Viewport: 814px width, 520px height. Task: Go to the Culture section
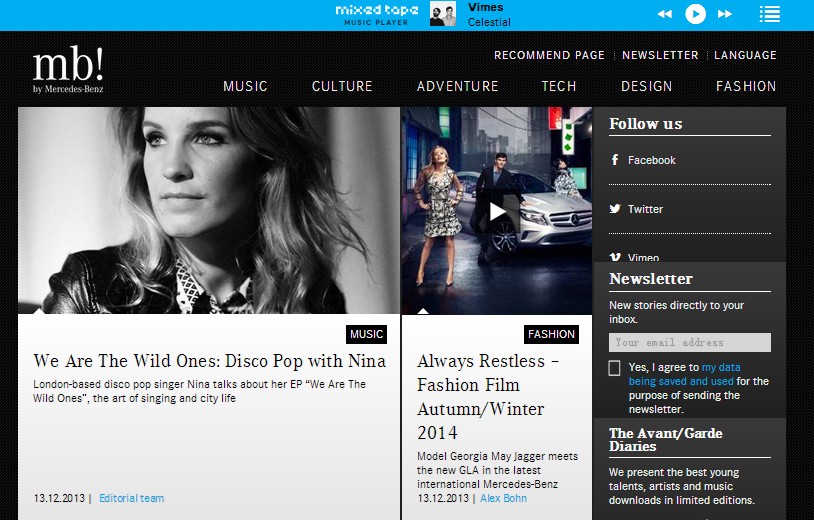[342, 86]
